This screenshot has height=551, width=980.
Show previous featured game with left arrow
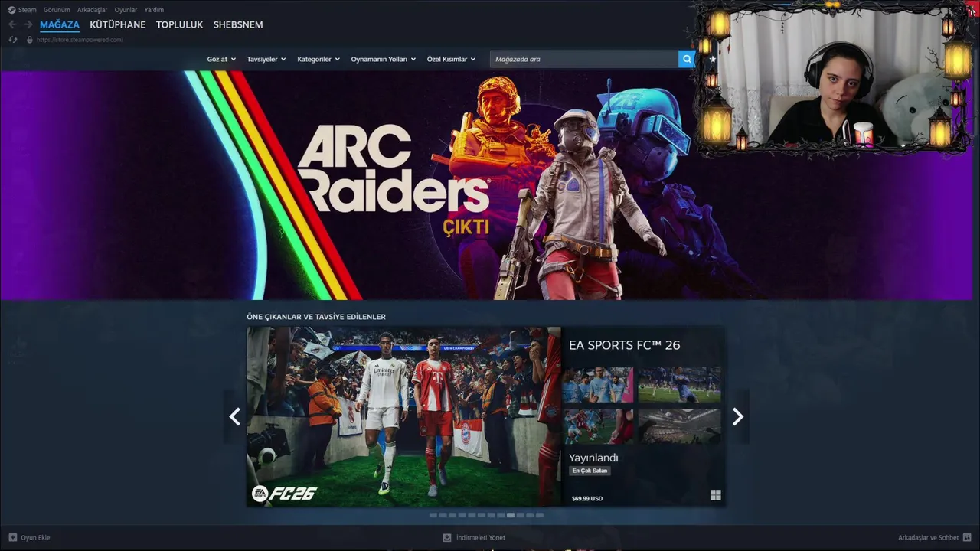pos(235,416)
